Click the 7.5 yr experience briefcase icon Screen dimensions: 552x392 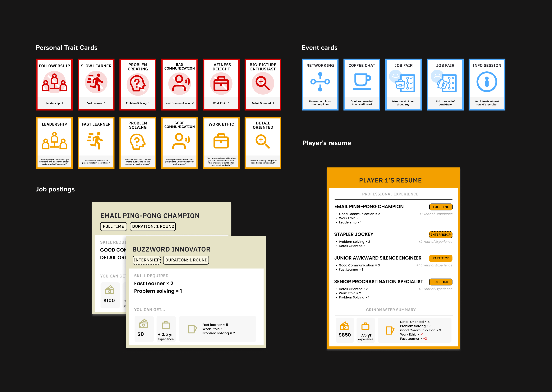click(365, 326)
